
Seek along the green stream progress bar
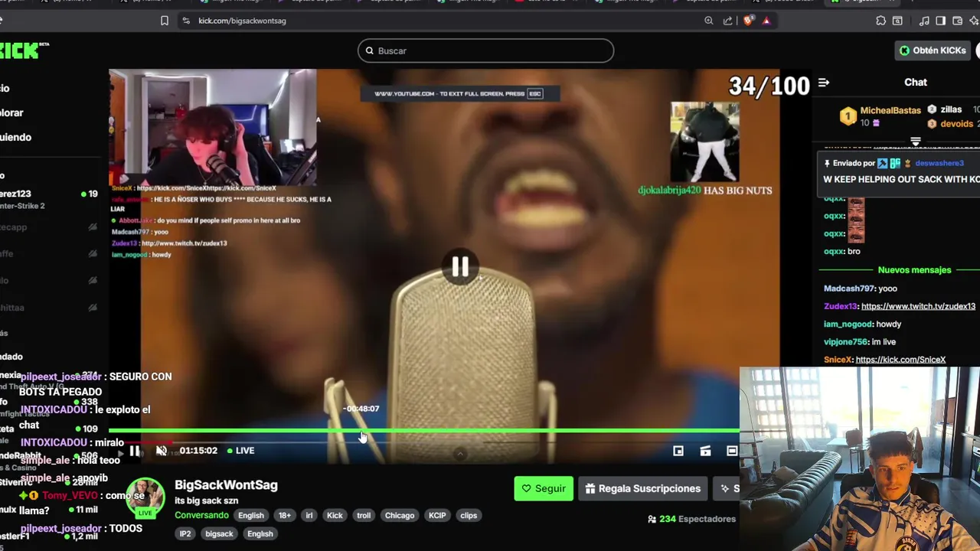(x=424, y=431)
